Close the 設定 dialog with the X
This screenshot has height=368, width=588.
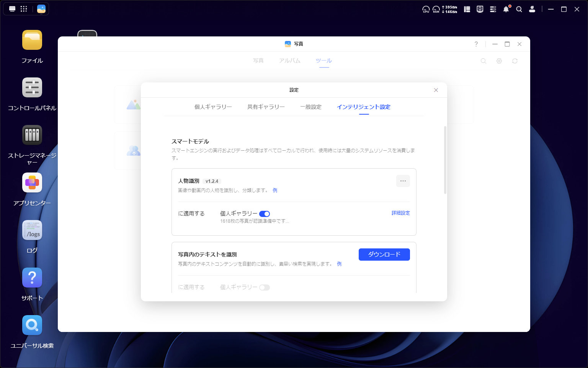coord(436,90)
